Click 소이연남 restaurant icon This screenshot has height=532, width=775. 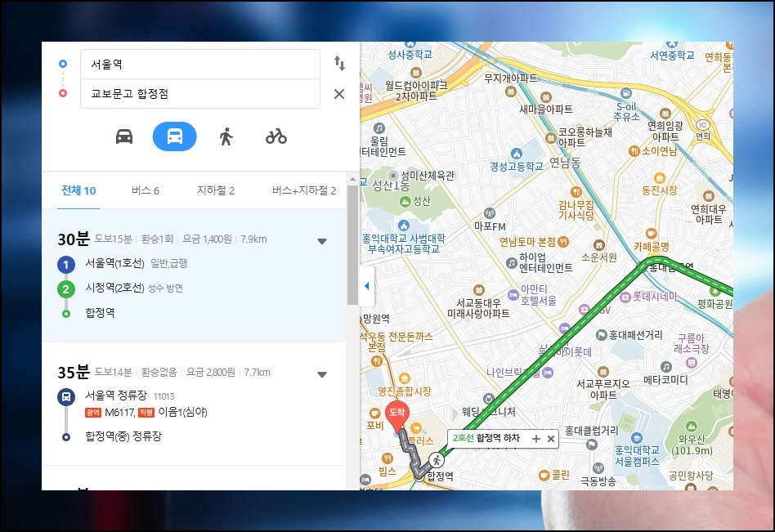(x=634, y=151)
